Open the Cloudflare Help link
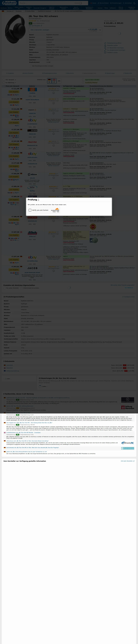 [58, 211]
